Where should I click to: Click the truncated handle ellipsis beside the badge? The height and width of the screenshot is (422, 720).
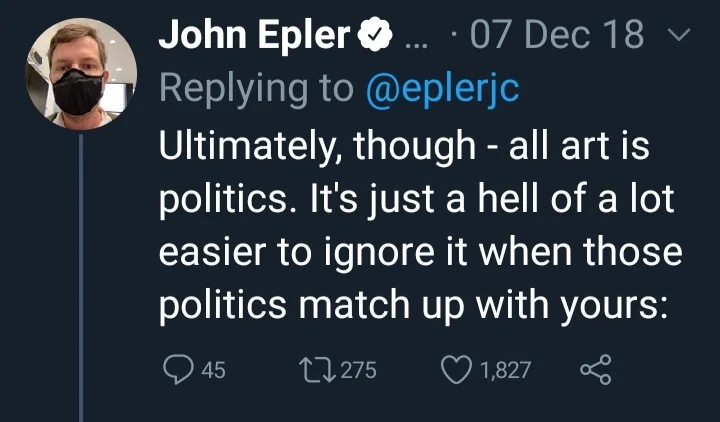411,38
